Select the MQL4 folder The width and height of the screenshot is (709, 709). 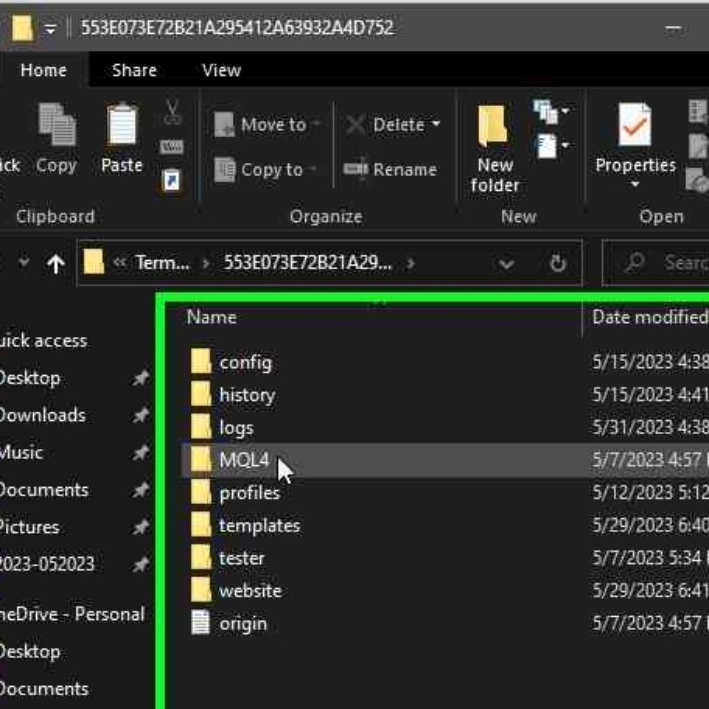click(x=445, y=460)
